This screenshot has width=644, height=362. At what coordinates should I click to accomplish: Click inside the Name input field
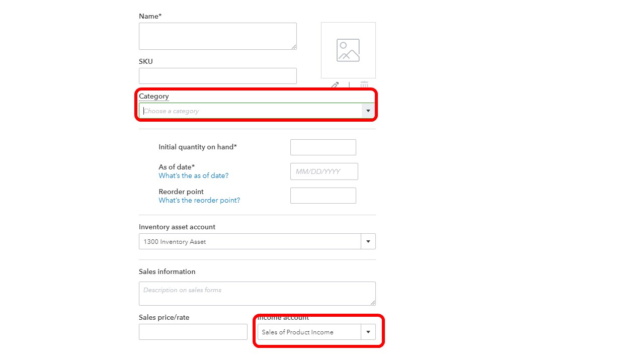pos(217,36)
